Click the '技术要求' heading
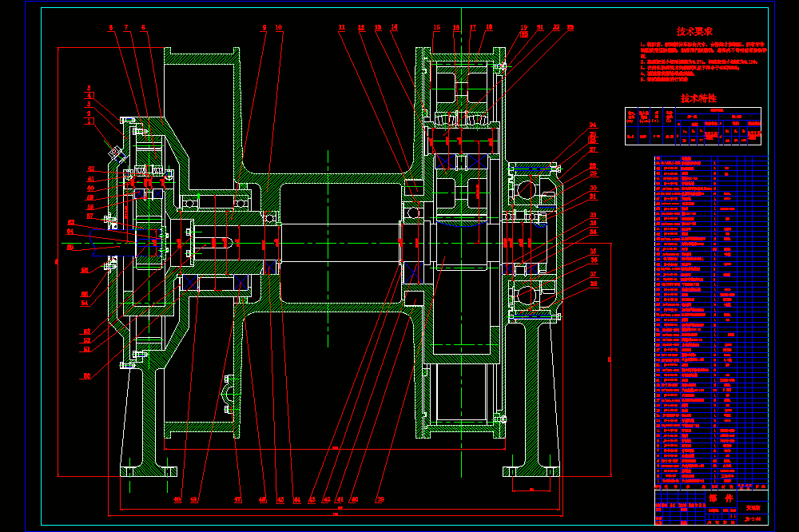The height and width of the screenshot is (532, 799). tap(694, 32)
